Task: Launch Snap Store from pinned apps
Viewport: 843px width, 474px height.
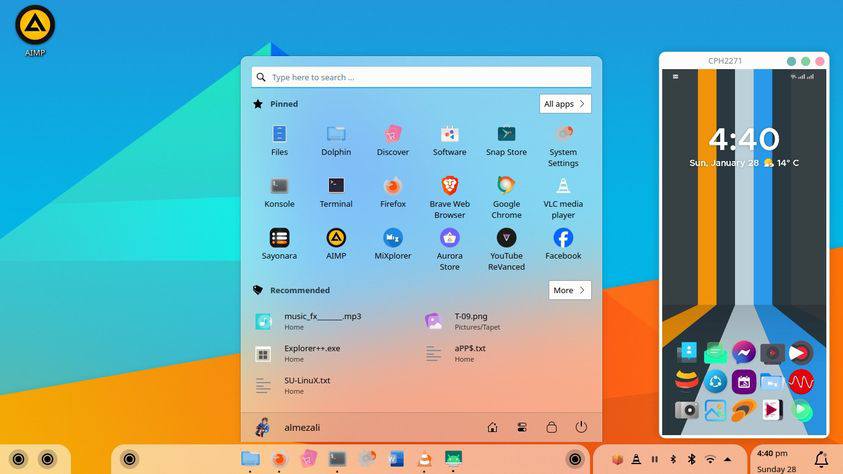Action: point(506,140)
